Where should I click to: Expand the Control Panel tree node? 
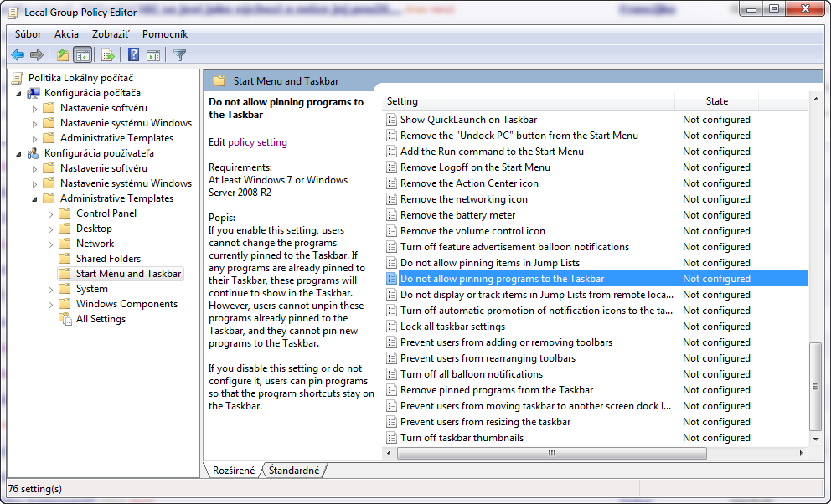(51, 213)
